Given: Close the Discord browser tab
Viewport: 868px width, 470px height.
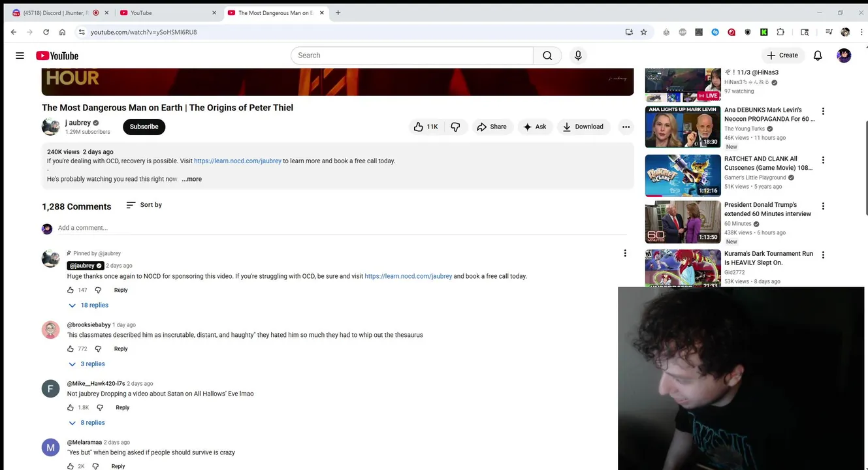Looking at the screenshot, I should pyautogui.click(x=106, y=12).
